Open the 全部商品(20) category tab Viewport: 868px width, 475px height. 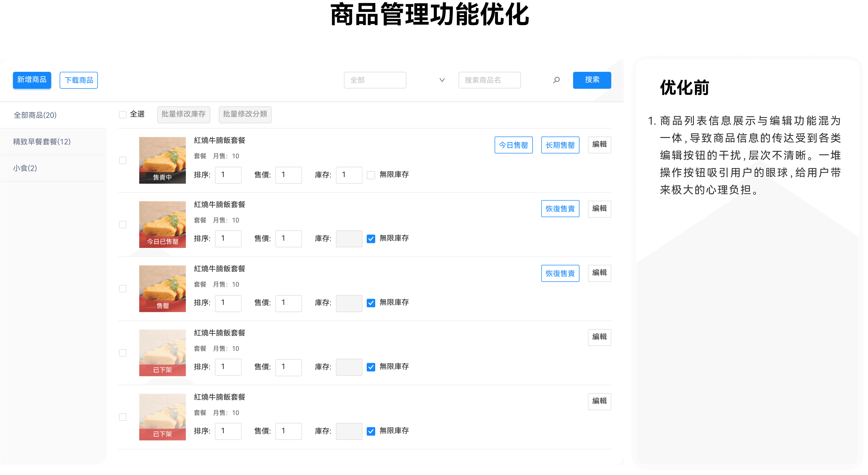tap(35, 115)
